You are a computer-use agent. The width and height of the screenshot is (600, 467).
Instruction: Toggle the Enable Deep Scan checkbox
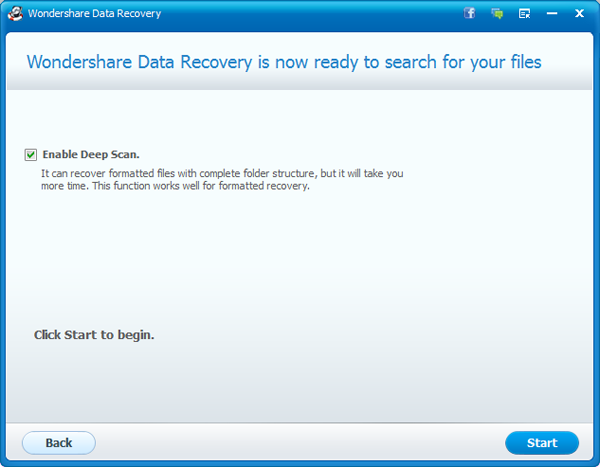(x=31, y=155)
